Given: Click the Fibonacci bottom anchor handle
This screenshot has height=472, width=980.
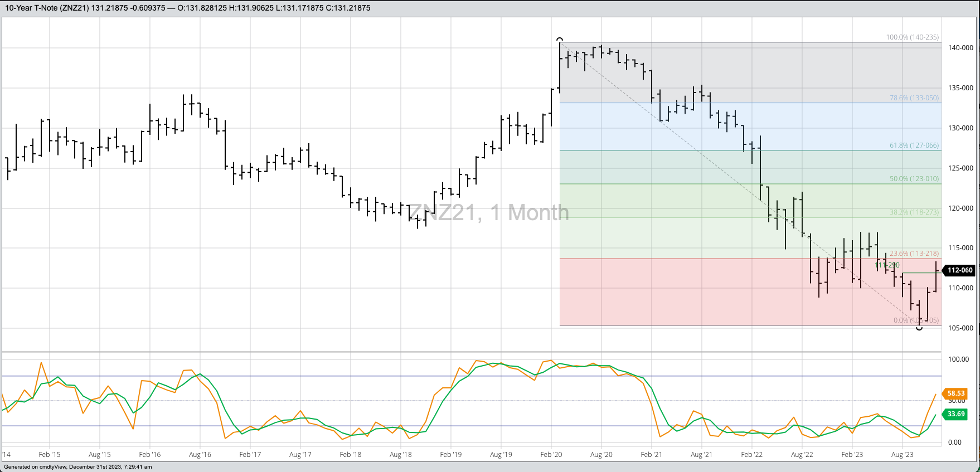Looking at the screenshot, I should coord(919,328).
